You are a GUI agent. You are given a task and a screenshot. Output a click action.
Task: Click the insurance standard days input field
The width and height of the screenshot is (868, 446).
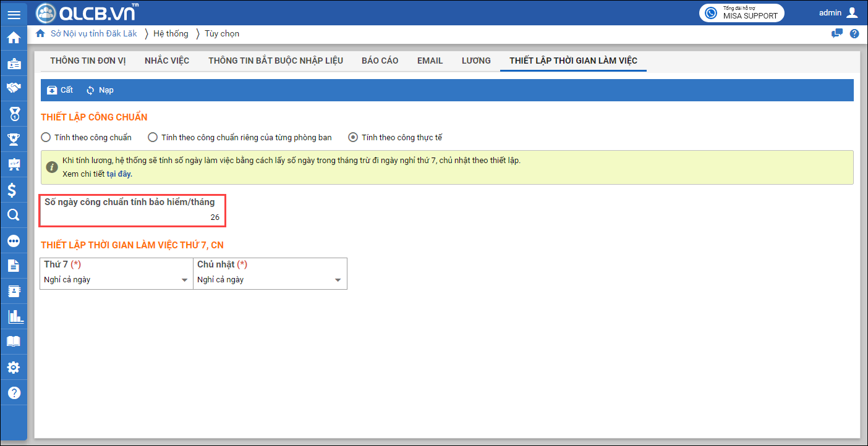(x=132, y=217)
